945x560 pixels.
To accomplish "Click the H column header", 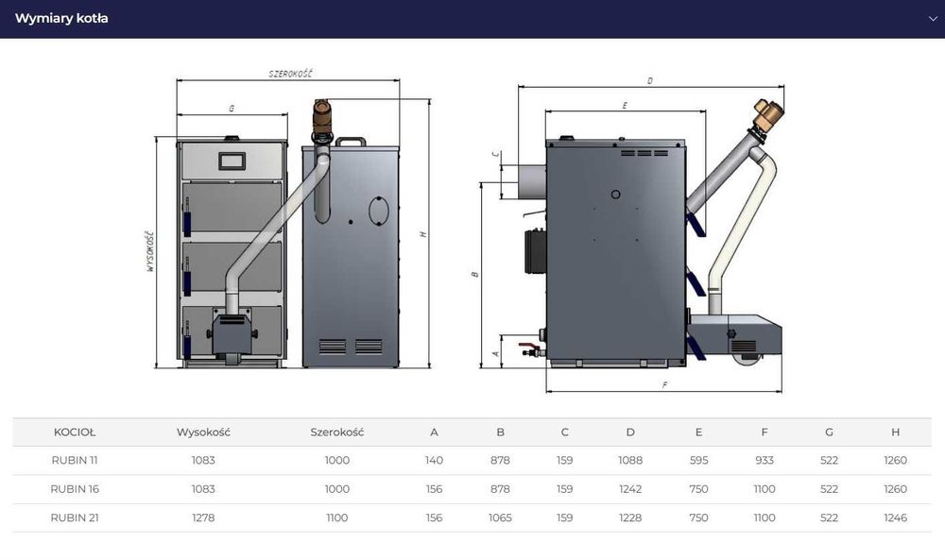I will click(896, 433).
